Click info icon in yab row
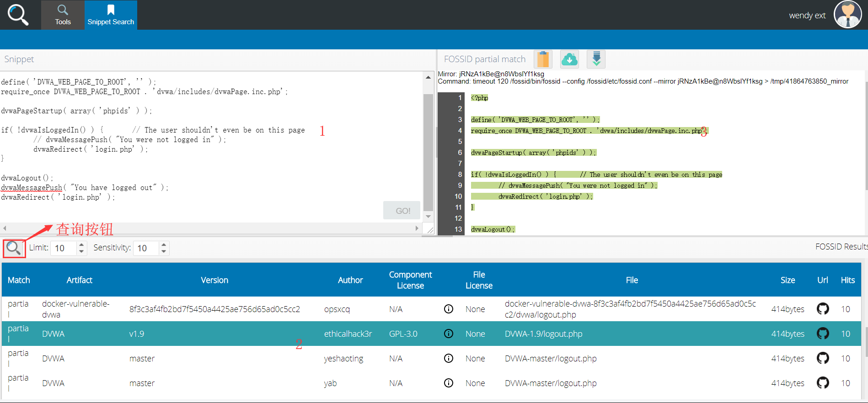Image resolution: width=868 pixels, height=403 pixels. click(449, 383)
